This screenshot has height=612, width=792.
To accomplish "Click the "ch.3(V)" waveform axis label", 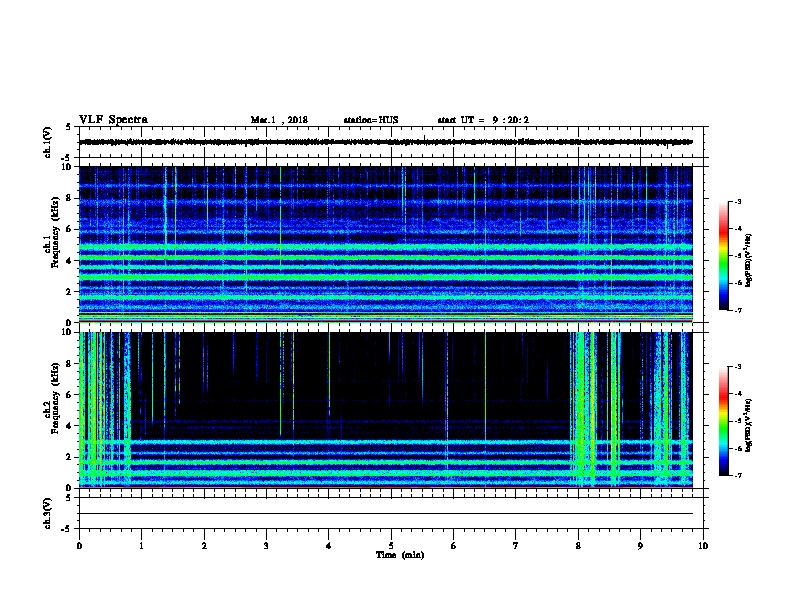I will click(x=48, y=514).
